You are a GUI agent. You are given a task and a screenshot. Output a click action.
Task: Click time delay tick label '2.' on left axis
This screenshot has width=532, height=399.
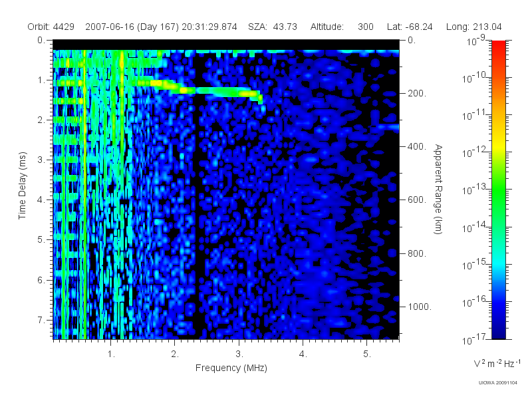point(41,120)
